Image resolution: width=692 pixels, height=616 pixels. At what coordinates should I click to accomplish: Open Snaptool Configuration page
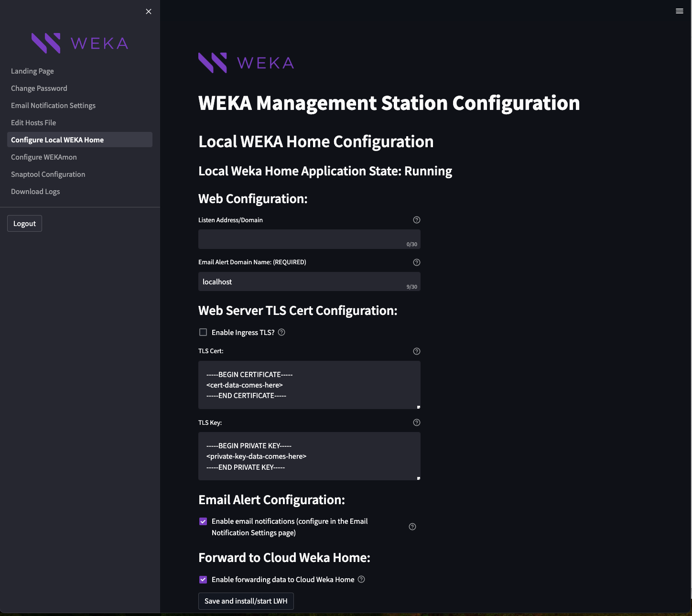(x=48, y=174)
